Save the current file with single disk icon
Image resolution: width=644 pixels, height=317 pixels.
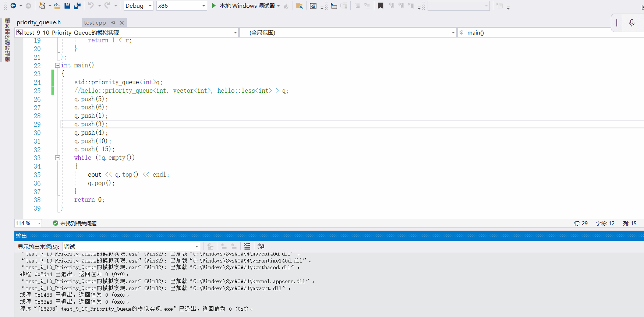(67, 6)
